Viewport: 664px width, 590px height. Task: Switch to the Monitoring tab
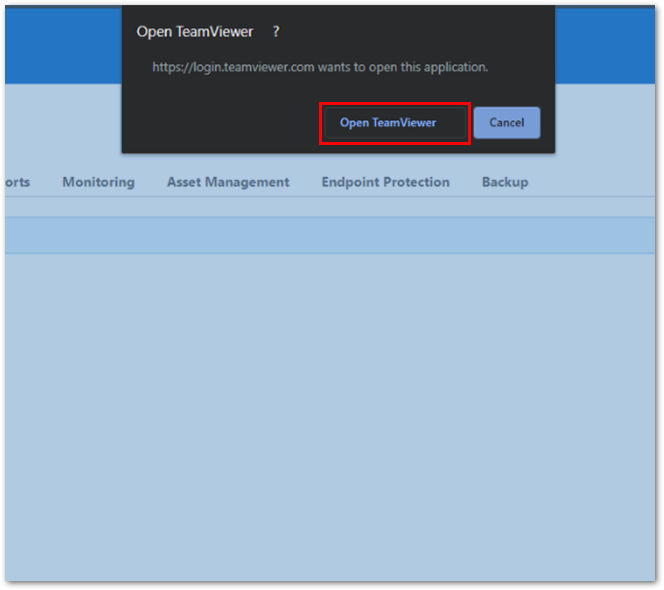click(98, 182)
